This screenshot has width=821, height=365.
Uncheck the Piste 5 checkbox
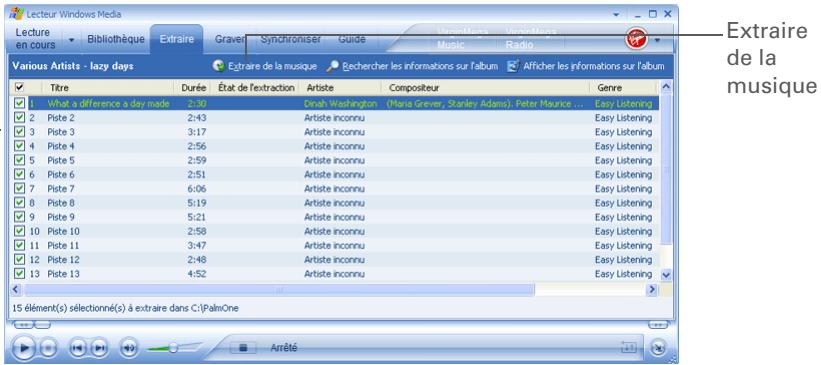[x=19, y=160]
